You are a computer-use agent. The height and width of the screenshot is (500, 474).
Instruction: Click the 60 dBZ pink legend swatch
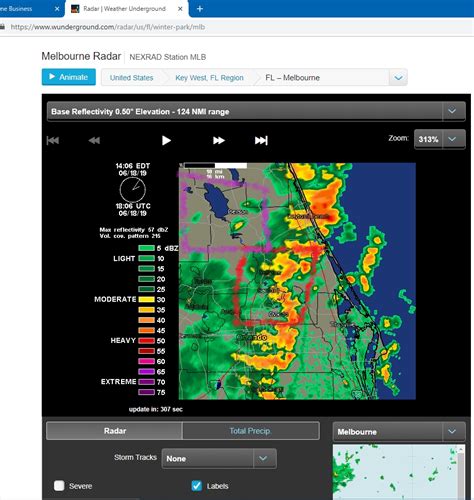(146, 361)
